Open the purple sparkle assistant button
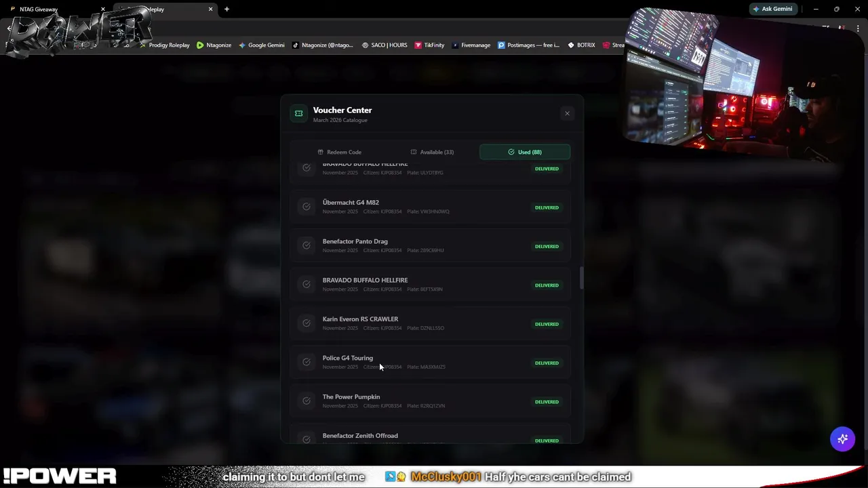 point(842,439)
